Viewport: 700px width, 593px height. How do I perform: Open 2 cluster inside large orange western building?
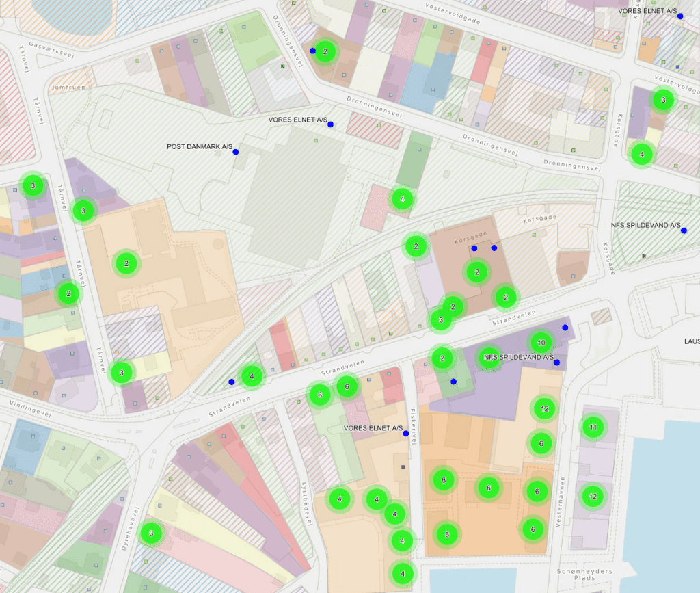(126, 263)
